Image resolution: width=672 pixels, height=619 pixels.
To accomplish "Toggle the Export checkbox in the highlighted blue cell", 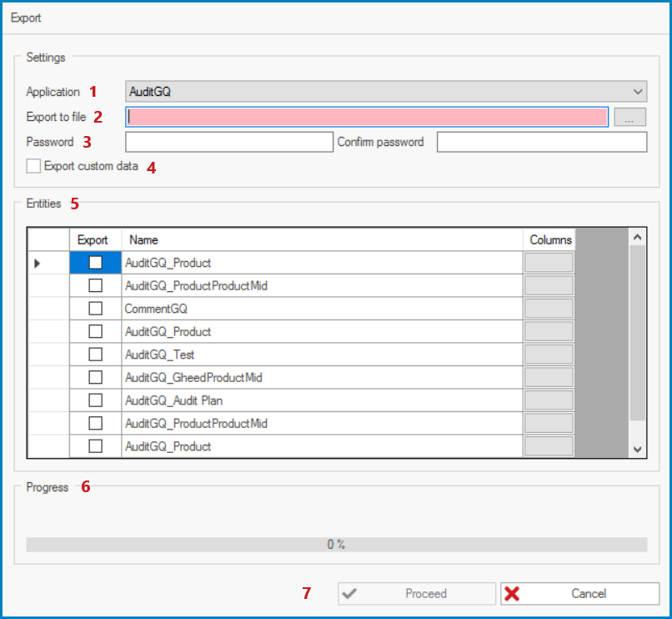I will point(95,263).
